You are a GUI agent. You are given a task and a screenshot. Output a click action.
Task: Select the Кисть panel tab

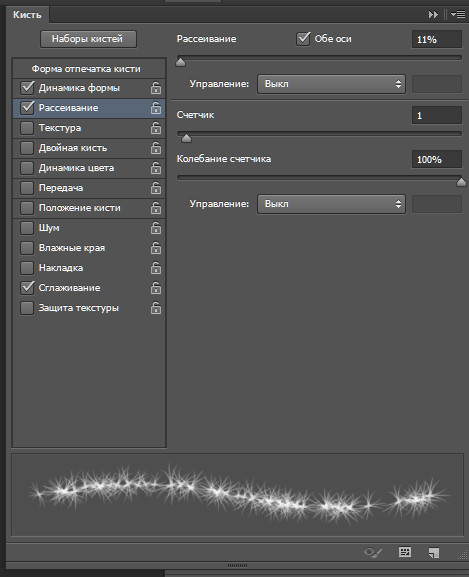click(27, 15)
